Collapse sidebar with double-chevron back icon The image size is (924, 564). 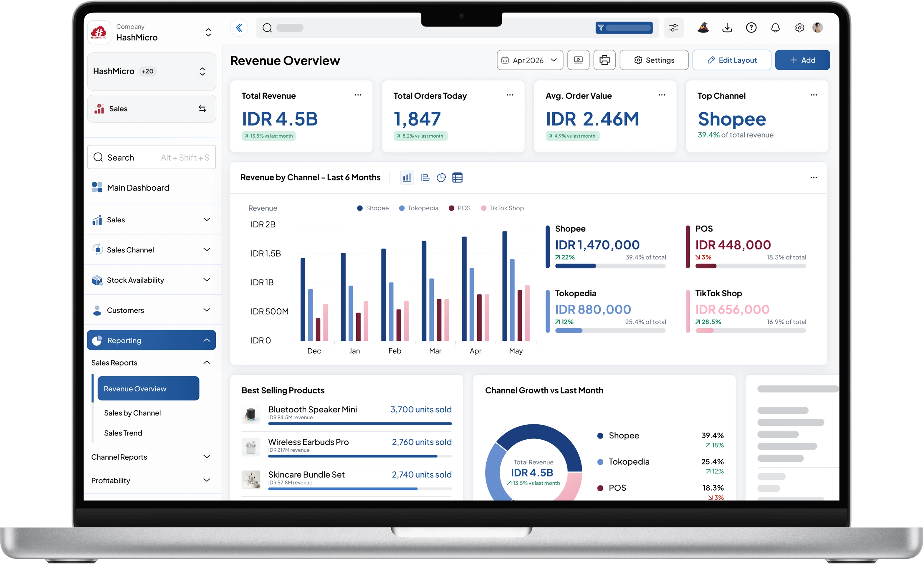(x=239, y=28)
